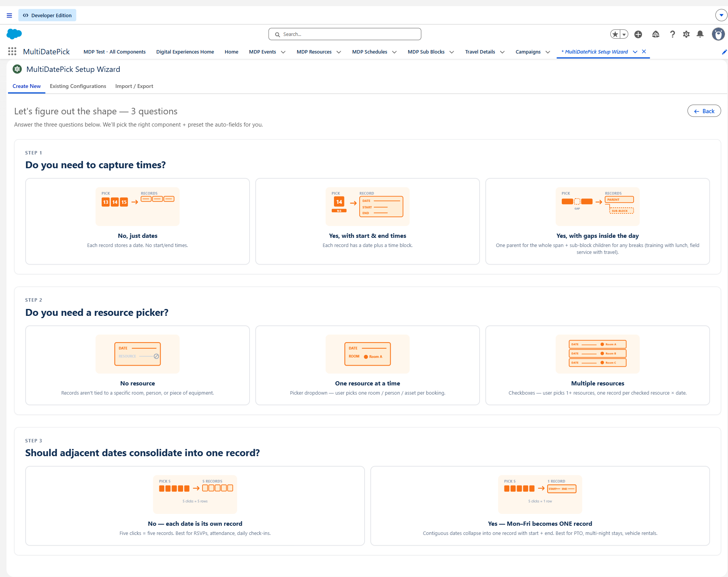
Task: Choose 'No — each date is its own record'
Action: point(195,505)
